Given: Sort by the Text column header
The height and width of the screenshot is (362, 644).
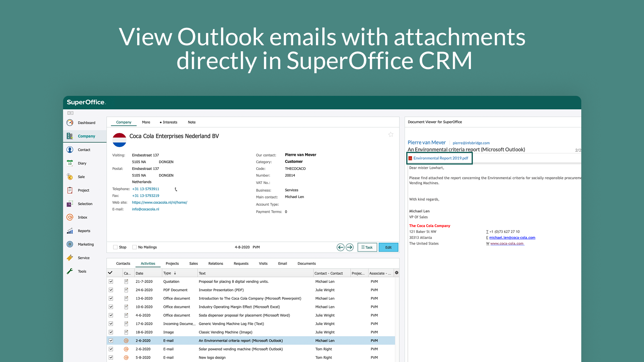Looking at the screenshot, I should click(x=255, y=273).
